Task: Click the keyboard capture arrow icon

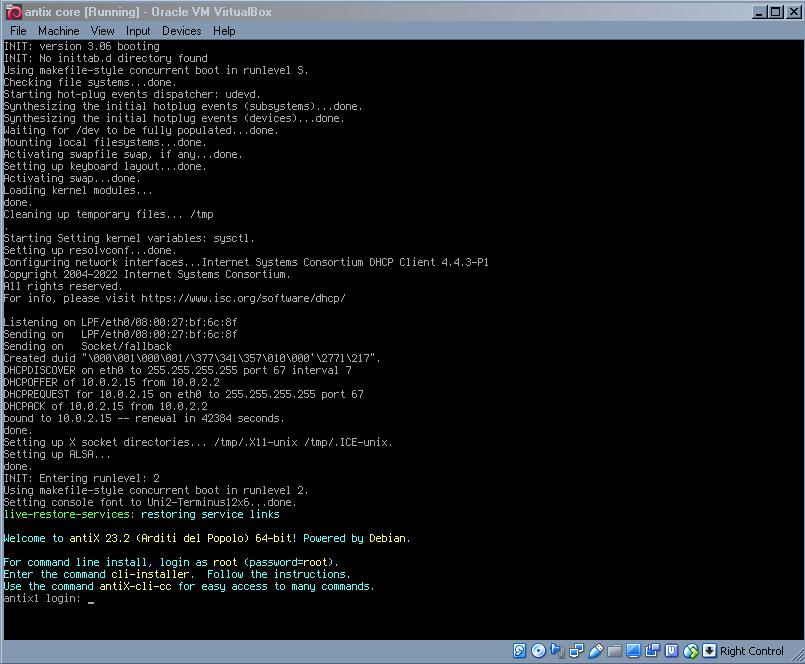Action: 709,651
